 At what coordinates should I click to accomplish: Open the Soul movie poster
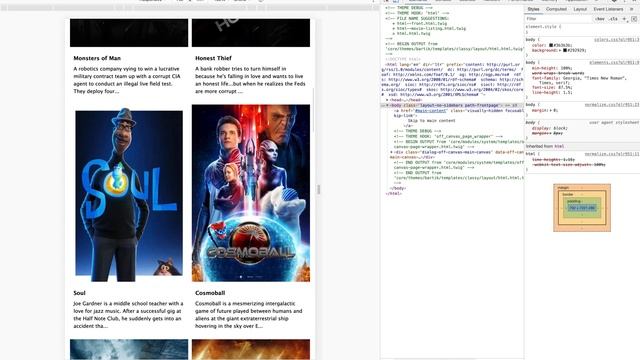pyautogui.click(x=129, y=194)
